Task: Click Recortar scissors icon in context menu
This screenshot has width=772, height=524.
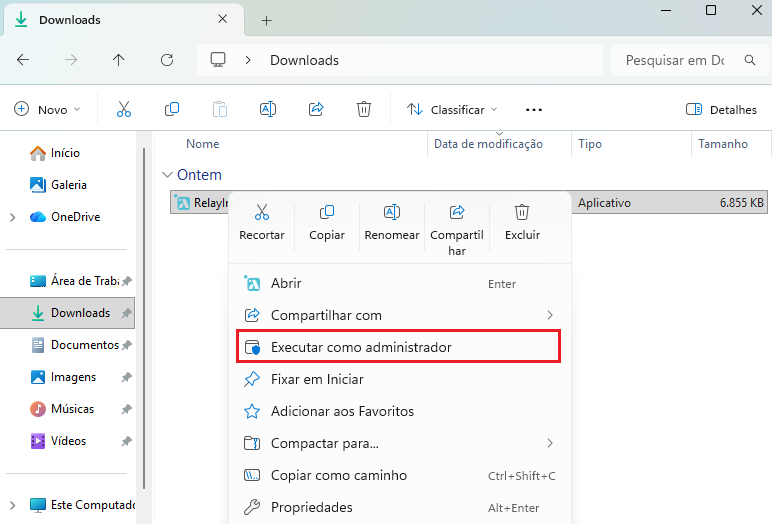Action: 261,212
